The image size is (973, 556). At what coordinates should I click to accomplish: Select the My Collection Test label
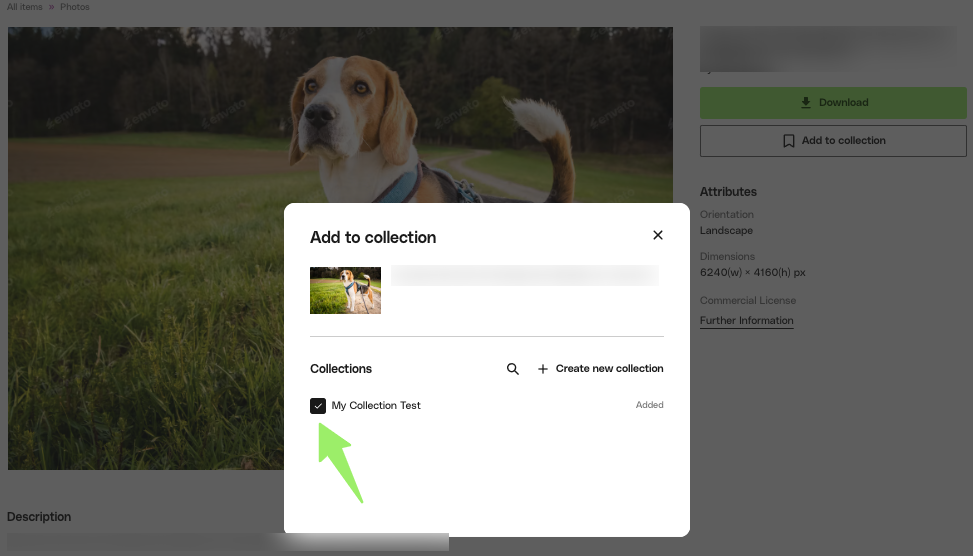[x=376, y=405]
